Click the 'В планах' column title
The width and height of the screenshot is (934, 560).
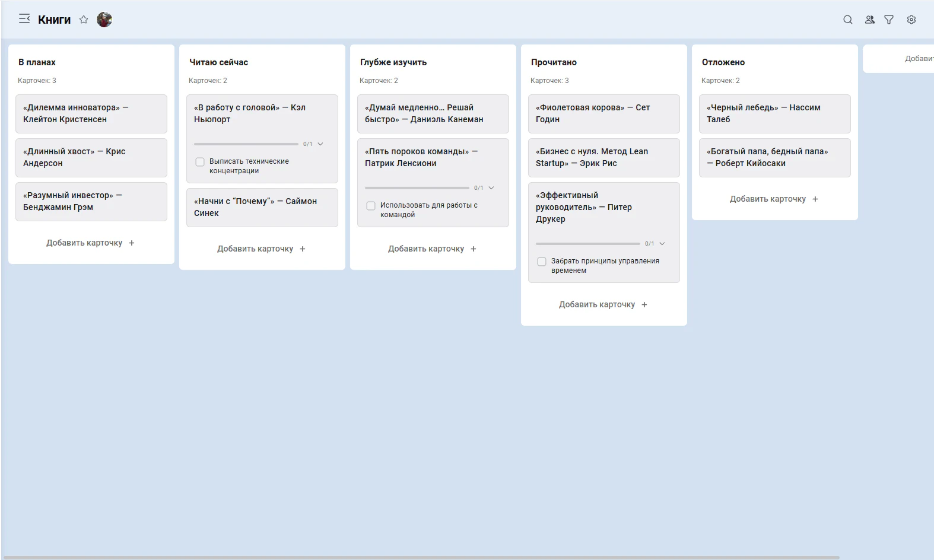pyautogui.click(x=37, y=62)
